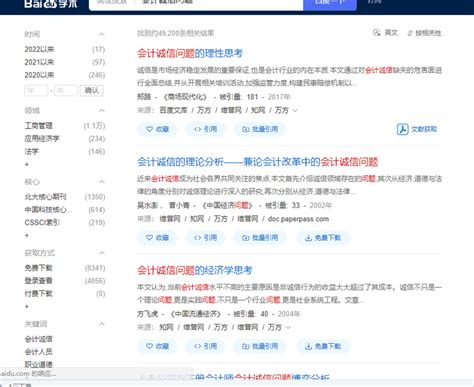
Task: Filter results by 2020以来
Action: pyautogui.click(x=39, y=75)
